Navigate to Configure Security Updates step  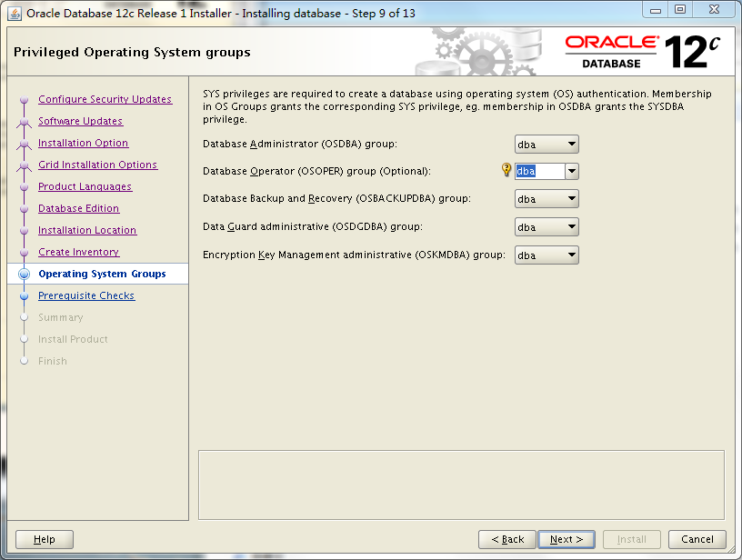coord(104,99)
